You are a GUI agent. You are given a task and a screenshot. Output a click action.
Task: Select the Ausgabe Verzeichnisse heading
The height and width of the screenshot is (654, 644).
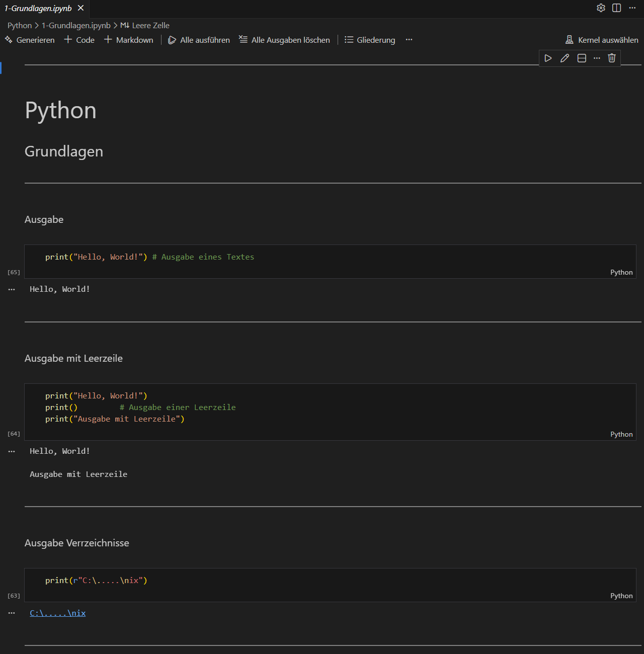point(77,543)
